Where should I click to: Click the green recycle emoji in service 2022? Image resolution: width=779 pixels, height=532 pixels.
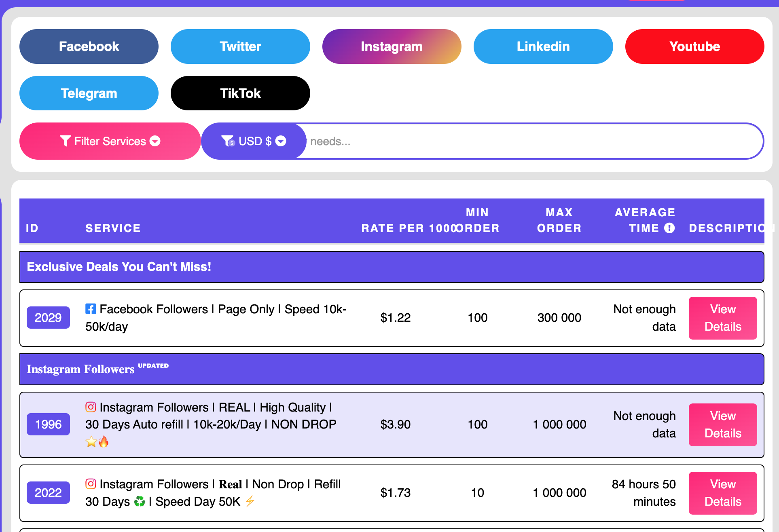pos(139,502)
